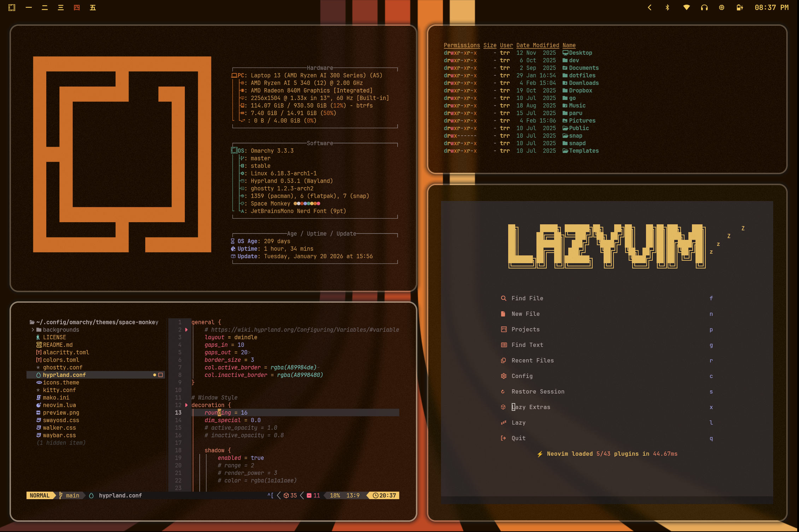Click the New File document icon

point(504,314)
